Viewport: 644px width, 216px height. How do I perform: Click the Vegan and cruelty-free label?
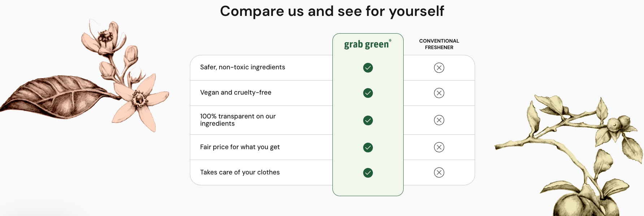[236, 92]
